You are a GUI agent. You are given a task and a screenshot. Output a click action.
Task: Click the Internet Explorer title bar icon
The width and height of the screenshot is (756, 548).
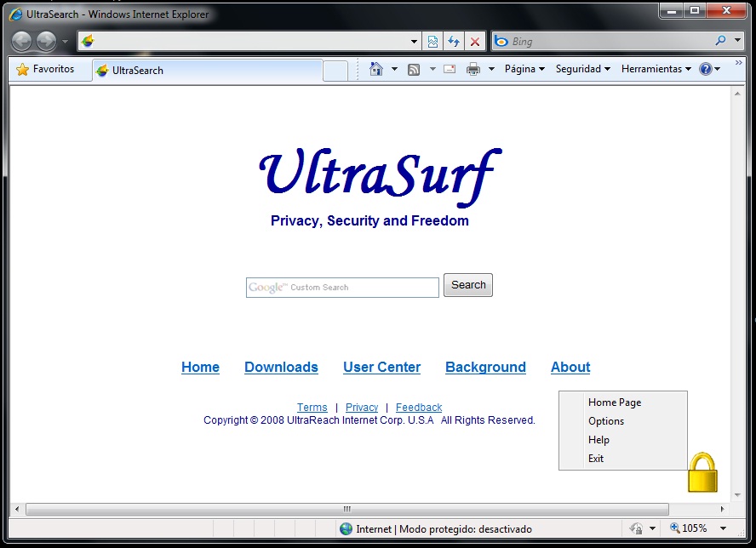coord(16,14)
